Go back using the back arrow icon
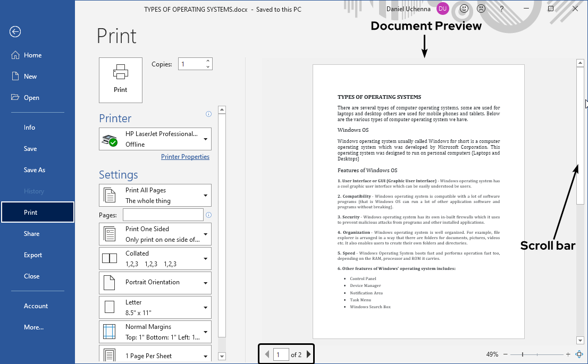 pos(15,32)
